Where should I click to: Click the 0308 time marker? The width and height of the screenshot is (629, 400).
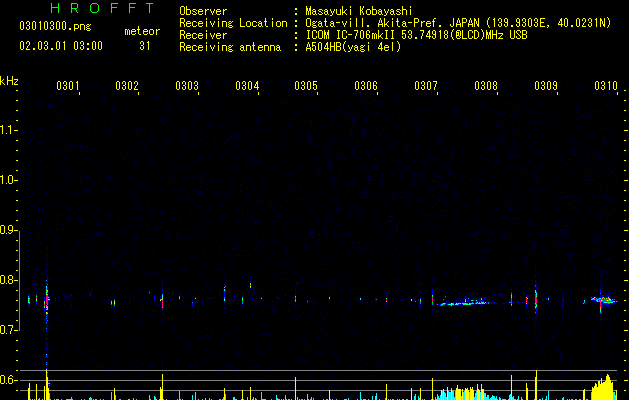pyautogui.click(x=486, y=85)
